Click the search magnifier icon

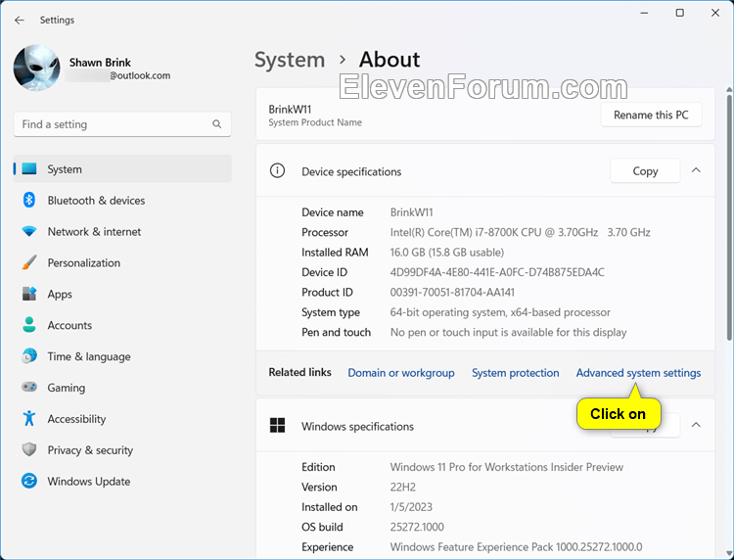(x=216, y=124)
